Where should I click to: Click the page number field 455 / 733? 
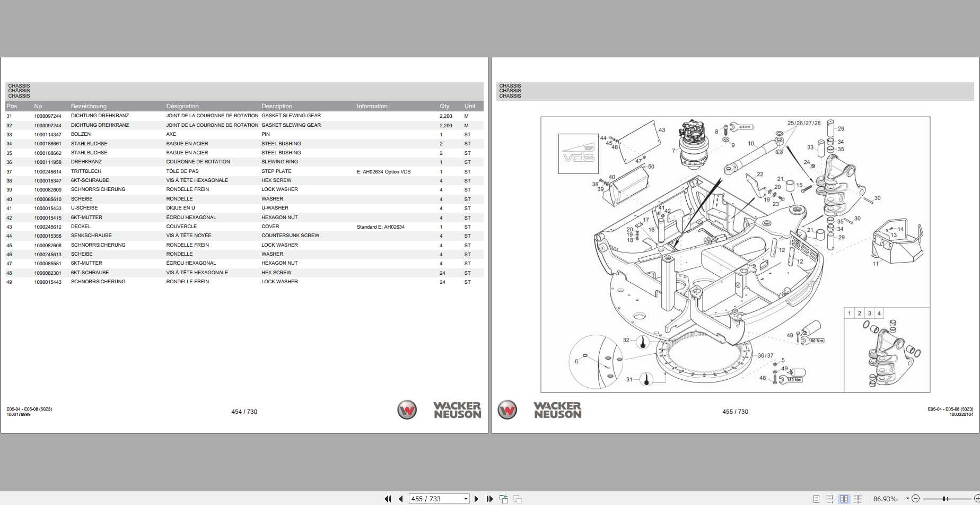point(435,499)
